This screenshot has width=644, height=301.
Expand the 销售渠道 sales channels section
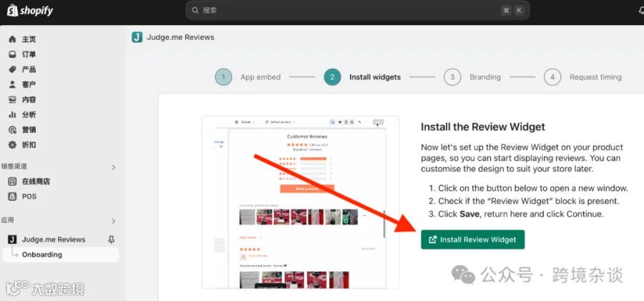coord(113,167)
